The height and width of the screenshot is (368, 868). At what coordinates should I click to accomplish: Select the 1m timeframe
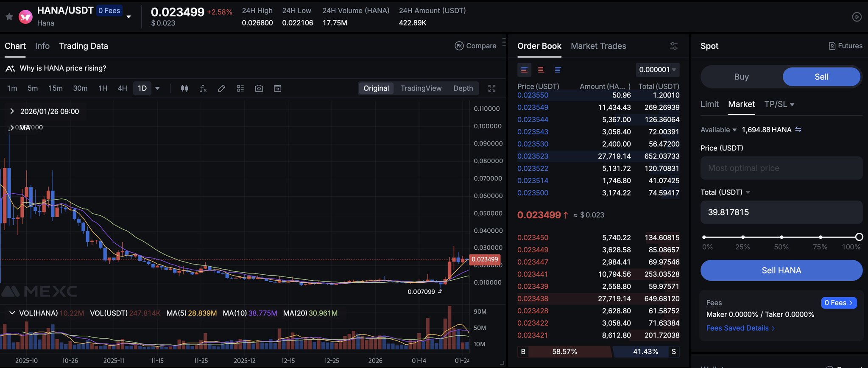(12, 88)
